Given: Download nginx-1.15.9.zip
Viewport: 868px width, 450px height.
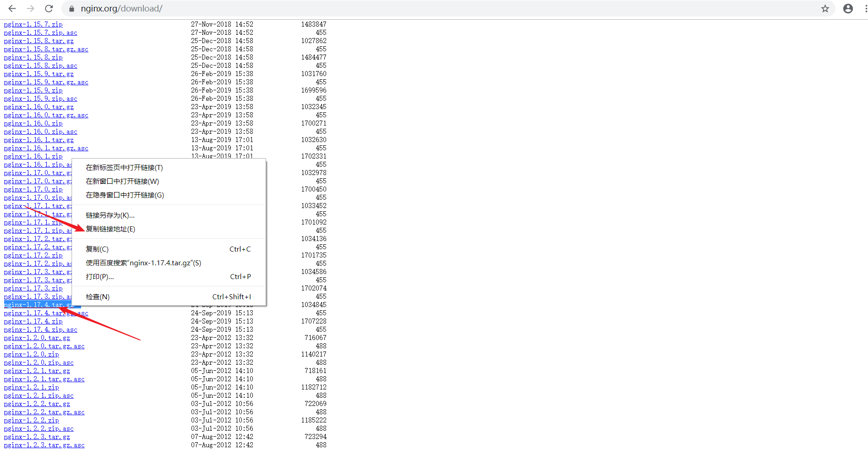Looking at the screenshot, I should 33,90.
